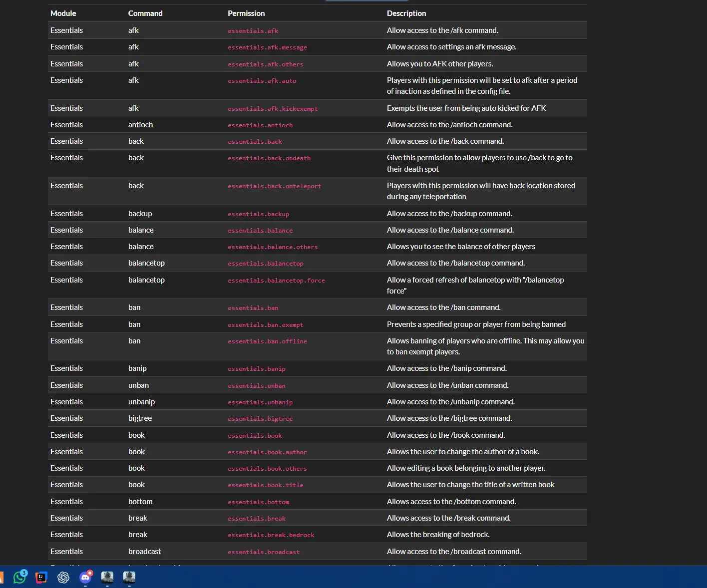The height and width of the screenshot is (588, 707).
Task: Open IntelliJ IDEA from the taskbar
Action: tap(41, 578)
